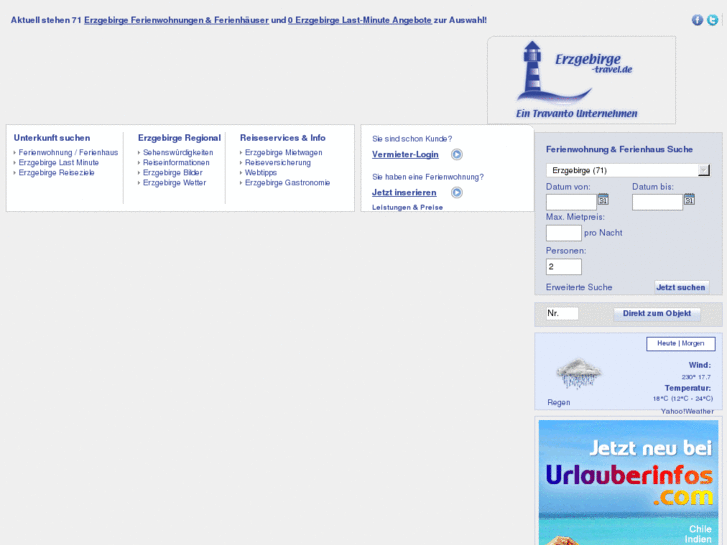Open Sehenswürdigkeiten menu link
Screen dimensions: 727x545
pyautogui.click(x=178, y=152)
